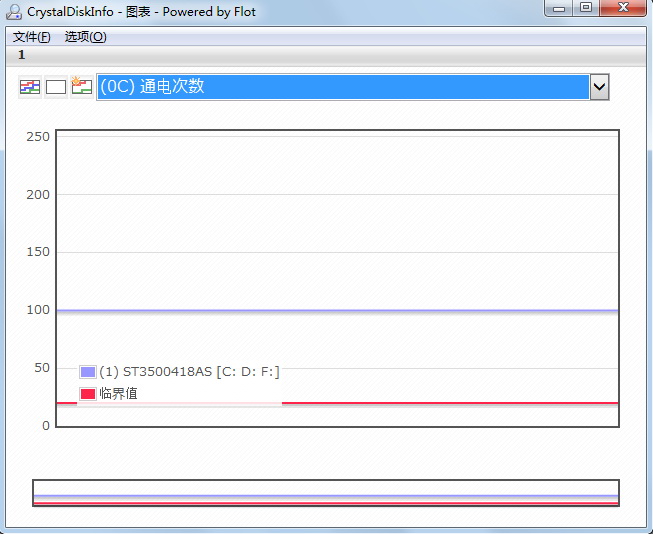The width and height of the screenshot is (653, 534).
Task: Click the 200 y-axis label
Action: 38,195
